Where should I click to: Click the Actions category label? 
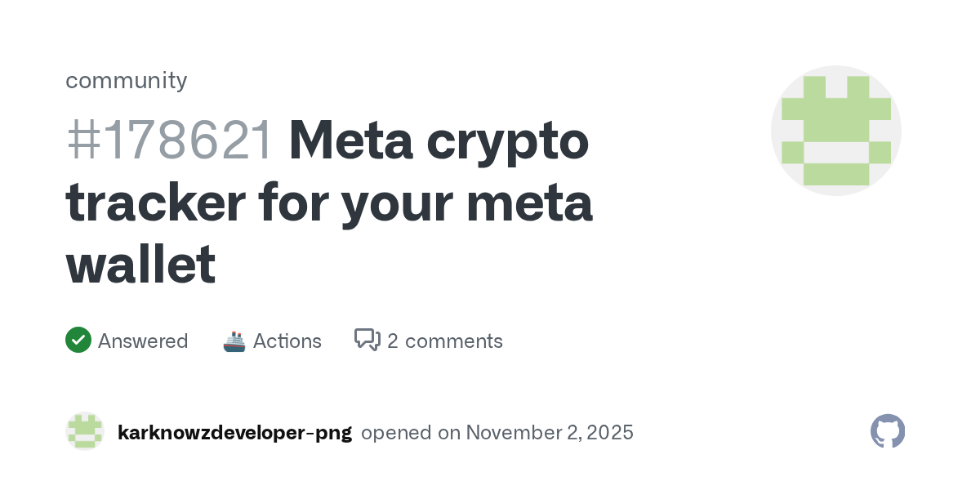(287, 341)
